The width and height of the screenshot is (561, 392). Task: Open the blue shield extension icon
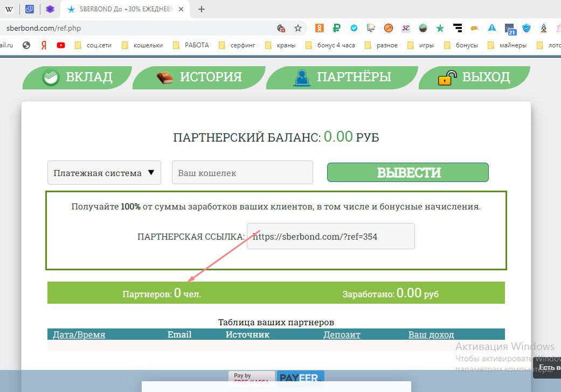point(527,28)
